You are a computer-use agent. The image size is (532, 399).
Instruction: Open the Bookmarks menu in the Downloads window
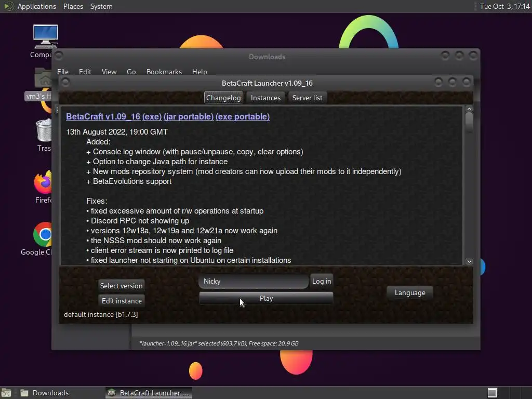(164, 72)
